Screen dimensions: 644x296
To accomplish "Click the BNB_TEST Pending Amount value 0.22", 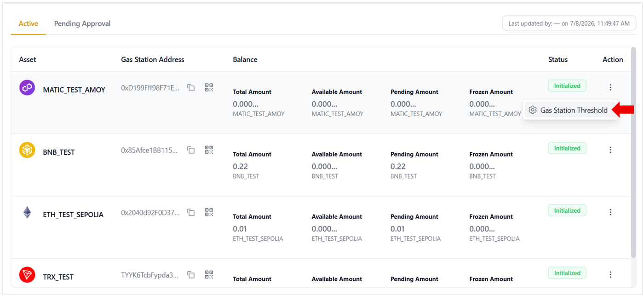I will click(x=398, y=167).
